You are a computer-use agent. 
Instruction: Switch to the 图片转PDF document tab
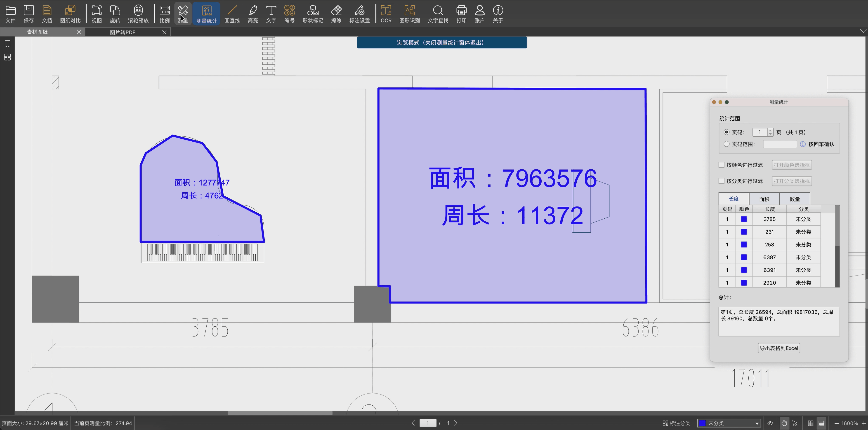tap(123, 32)
